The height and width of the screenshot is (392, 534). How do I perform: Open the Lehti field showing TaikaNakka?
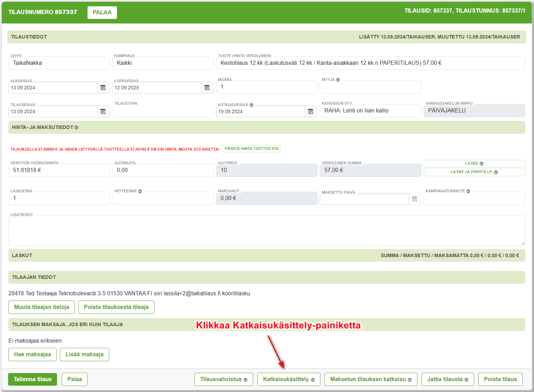point(59,63)
